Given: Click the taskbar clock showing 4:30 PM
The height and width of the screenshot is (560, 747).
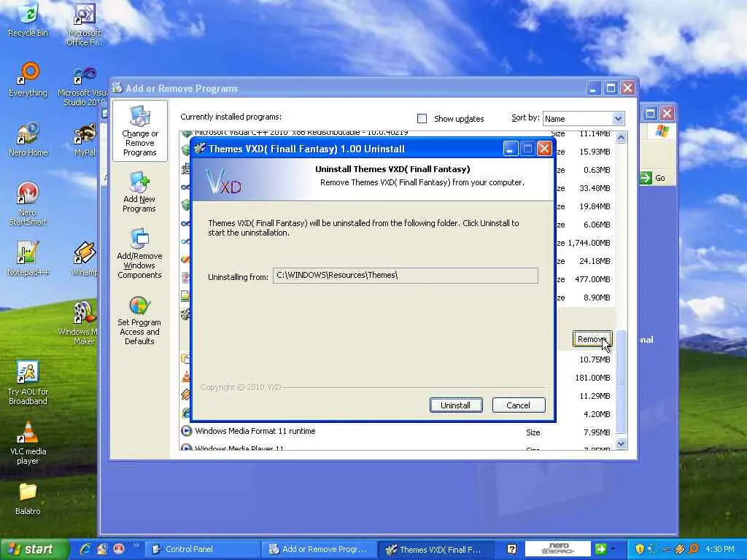Looking at the screenshot, I should (719, 549).
